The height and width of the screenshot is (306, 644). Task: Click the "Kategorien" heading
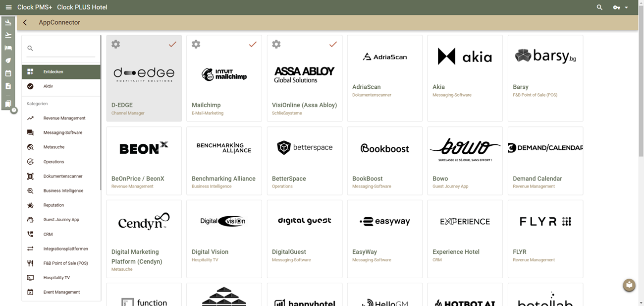click(37, 104)
